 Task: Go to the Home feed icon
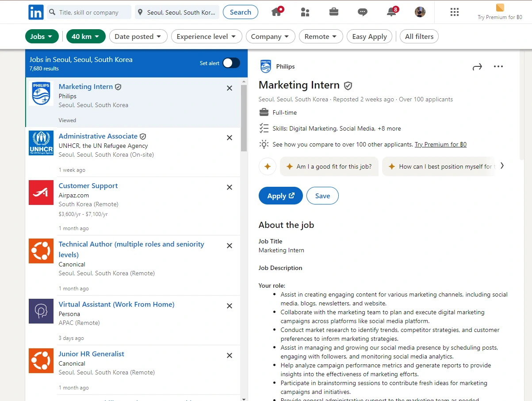[277, 12]
